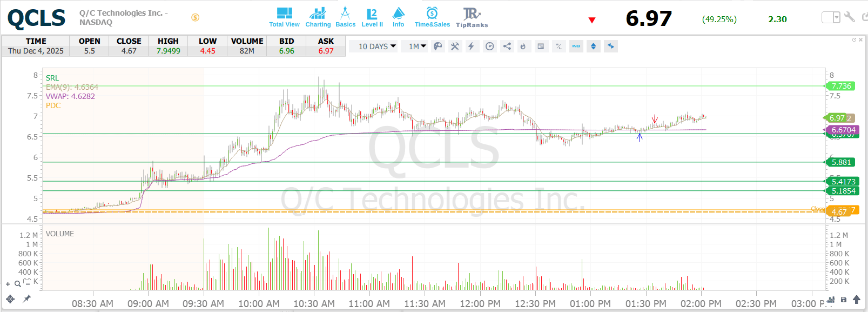Image resolution: width=868 pixels, height=312 pixels.
Task: Open Time&Sales window
Action: coord(432,17)
